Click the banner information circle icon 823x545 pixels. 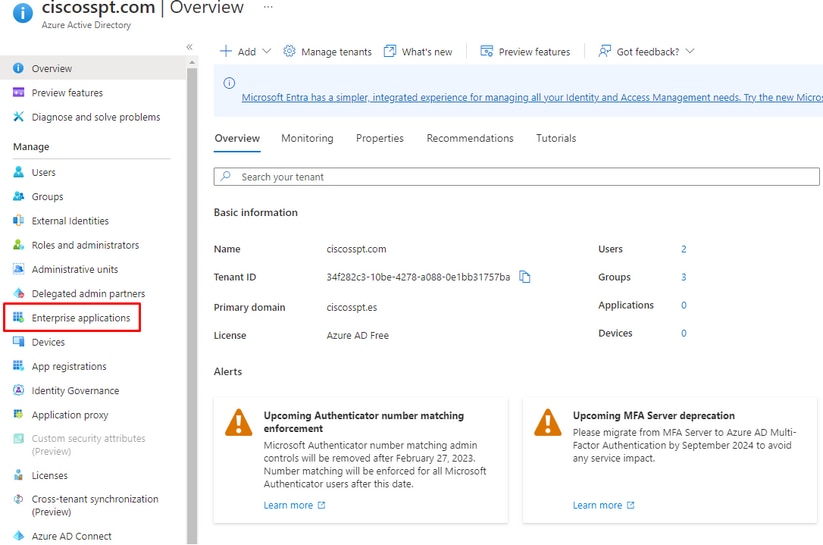click(229, 82)
